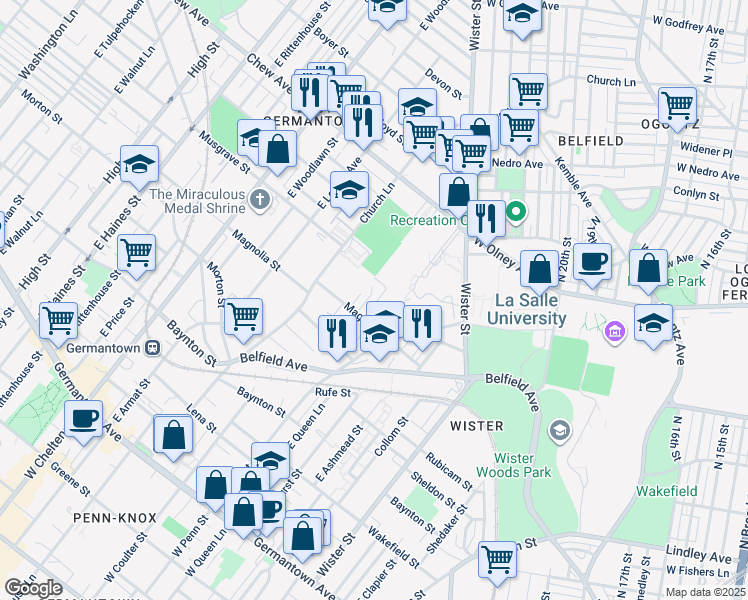Open the school marker near Ogontz Ave
This screenshot has width=748, height=600.
coord(654,322)
